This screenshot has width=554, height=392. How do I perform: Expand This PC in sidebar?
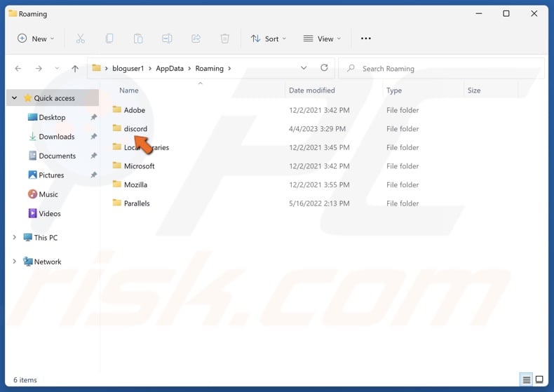coord(15,237)
